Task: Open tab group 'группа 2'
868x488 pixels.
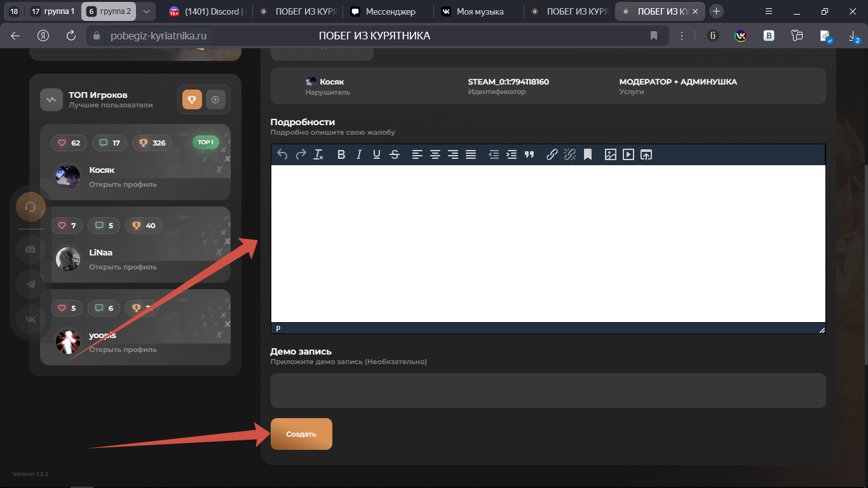Action: (109, 11)
